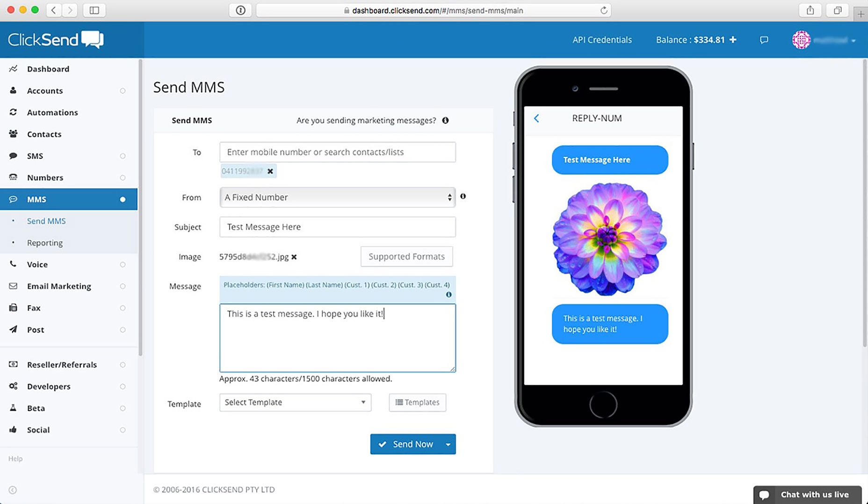The width and height of the screenshot is (868, 504).
Task: Reload the page in Safari
Action: (604, 10)
